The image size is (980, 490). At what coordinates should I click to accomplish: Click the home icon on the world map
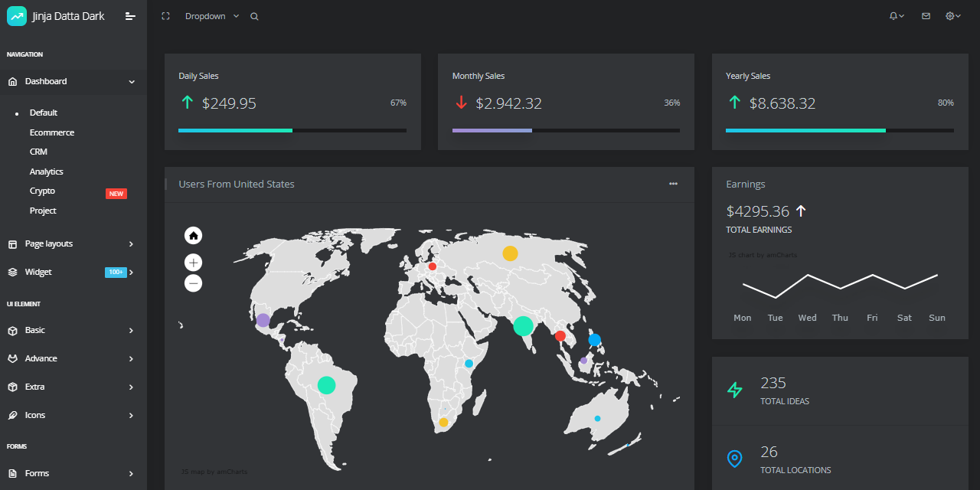(x=193, y=235)
